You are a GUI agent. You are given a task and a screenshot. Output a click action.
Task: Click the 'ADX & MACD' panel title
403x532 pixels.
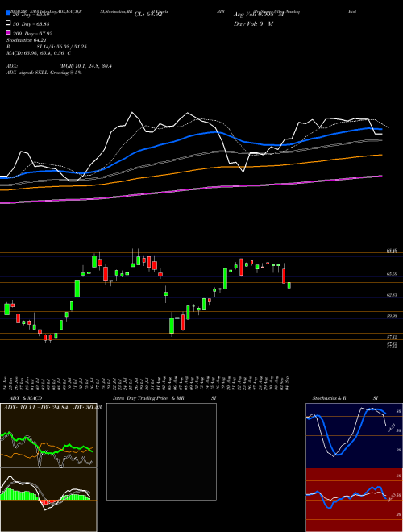pyautogui.click(x=26, y=398)
